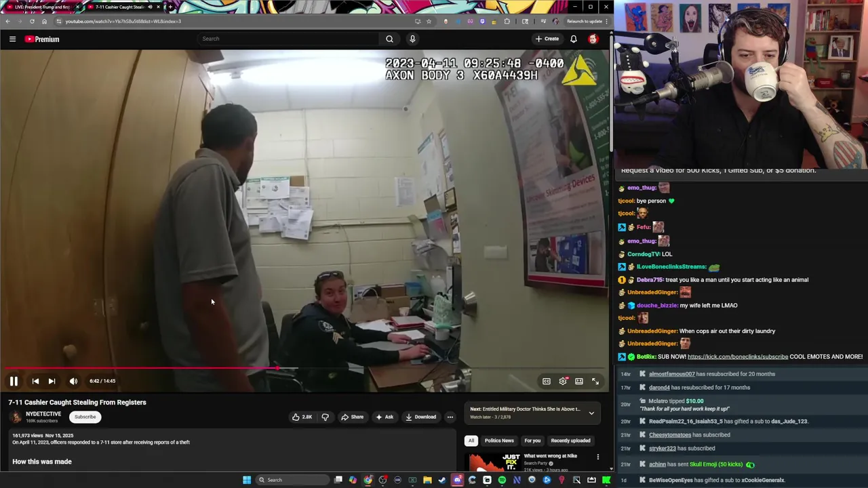
Task: Share the video
Action: (x=352, y=417)
